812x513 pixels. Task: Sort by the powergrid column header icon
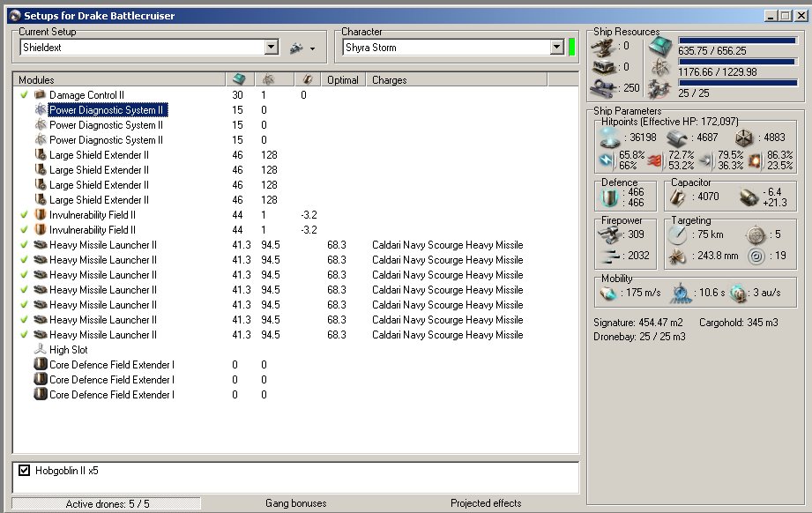tap(268, 79)
